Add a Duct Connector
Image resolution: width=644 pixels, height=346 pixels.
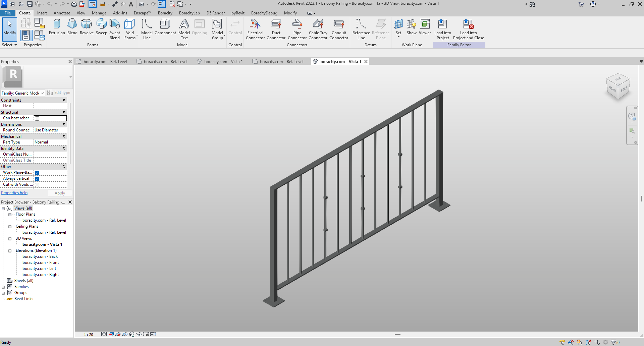point(276,29)
